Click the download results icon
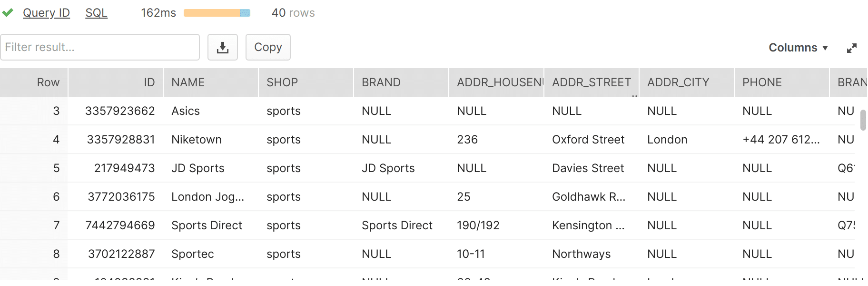Image resolution: width=868 pixels, height=286 pixels. tap(222, 47)
